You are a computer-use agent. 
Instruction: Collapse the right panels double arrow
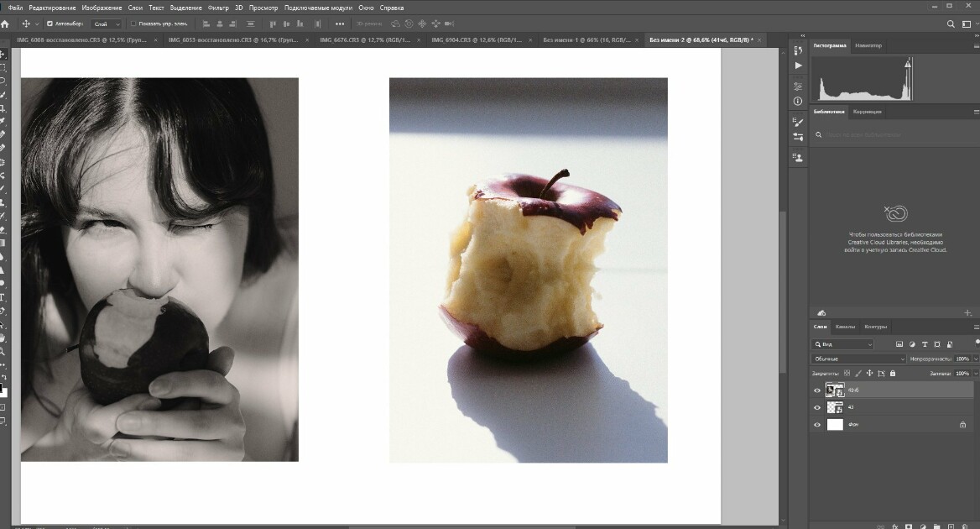[977, 35]
